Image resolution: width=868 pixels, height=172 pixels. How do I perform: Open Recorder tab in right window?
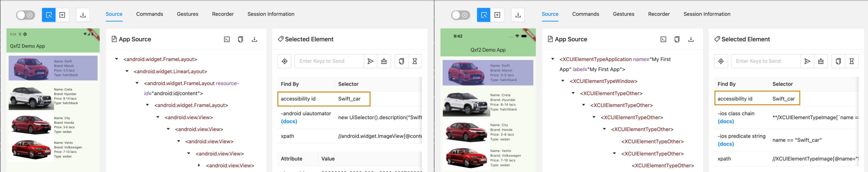[659, 14]
